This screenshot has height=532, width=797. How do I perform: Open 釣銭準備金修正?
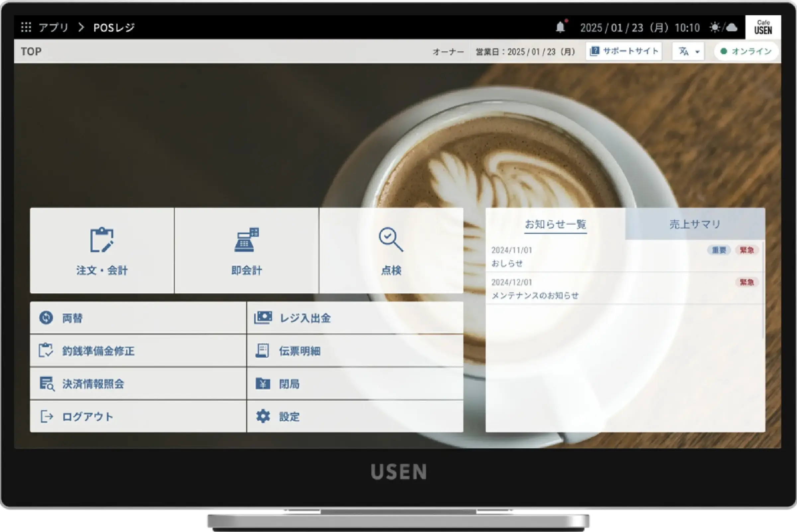[x=138, y=351]
